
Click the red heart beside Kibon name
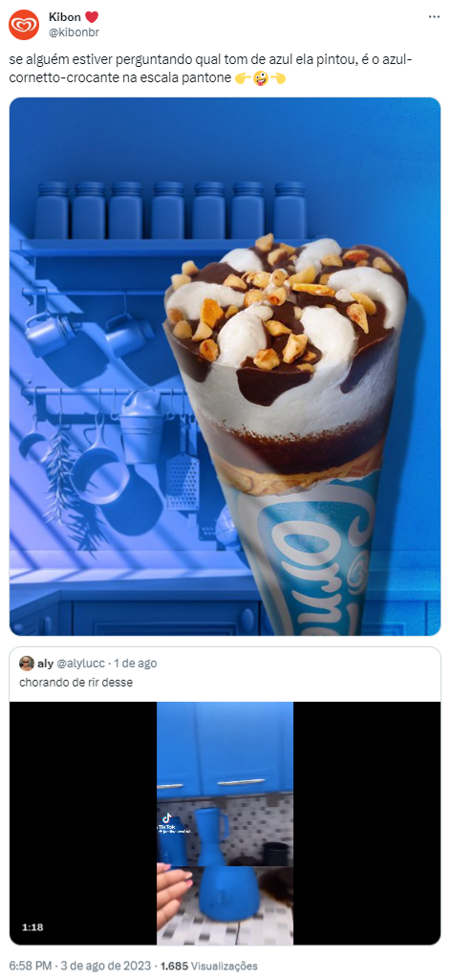tap(91, 17)
